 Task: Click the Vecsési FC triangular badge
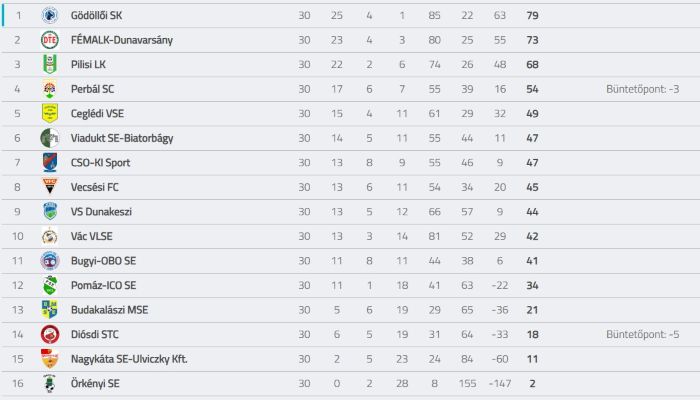(x=50, y=187)
